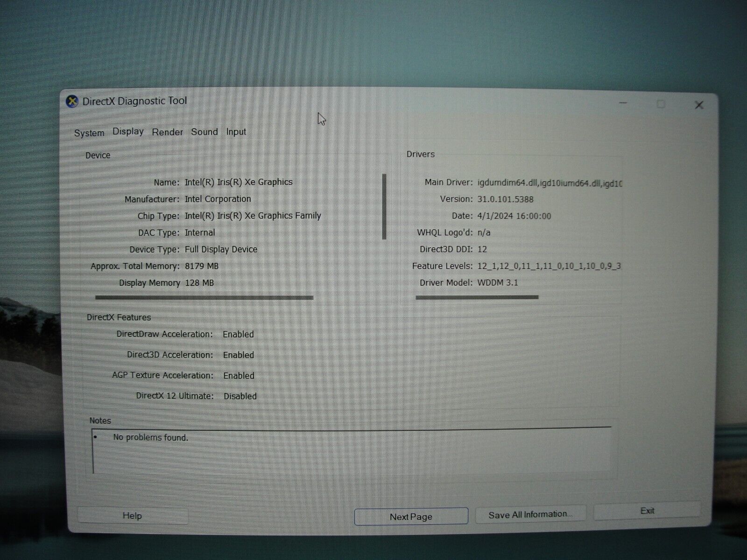This screenshot has width=747, height=560.
Task: Minimize the DirectX Diagnostic Tool window
Action: click(623, 103)
